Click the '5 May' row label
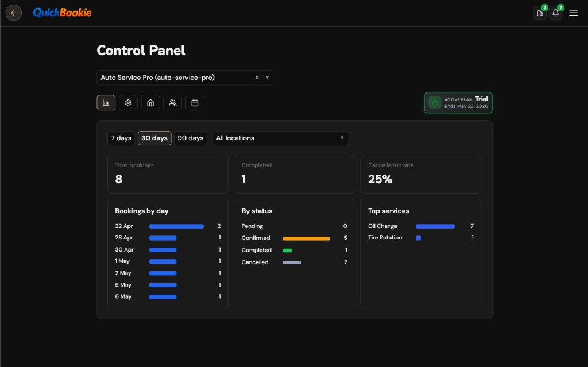This screenshot has height=367, width=588. pos(123,285)
